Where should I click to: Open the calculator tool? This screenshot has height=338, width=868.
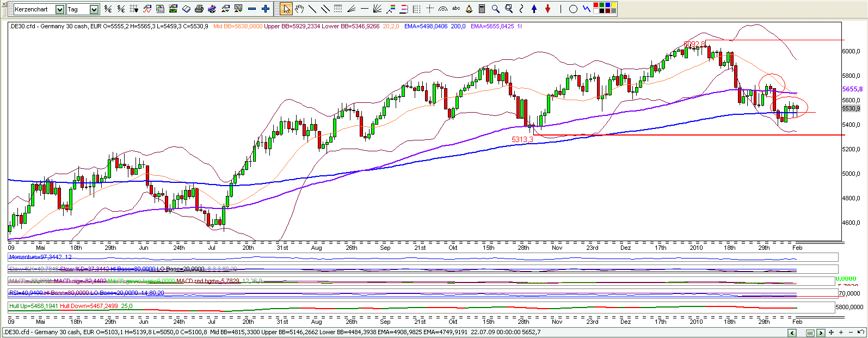[x=482, y=9]
